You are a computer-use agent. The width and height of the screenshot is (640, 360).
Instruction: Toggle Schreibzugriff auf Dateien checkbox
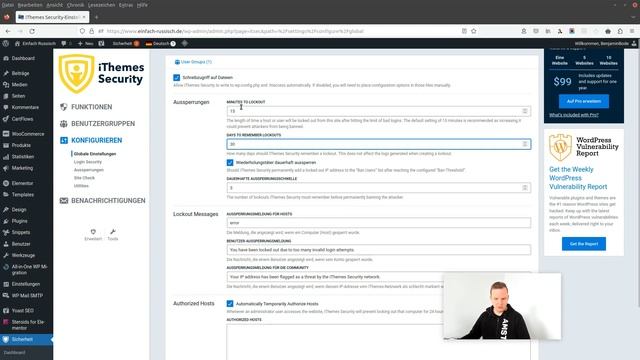coord(176,78)
